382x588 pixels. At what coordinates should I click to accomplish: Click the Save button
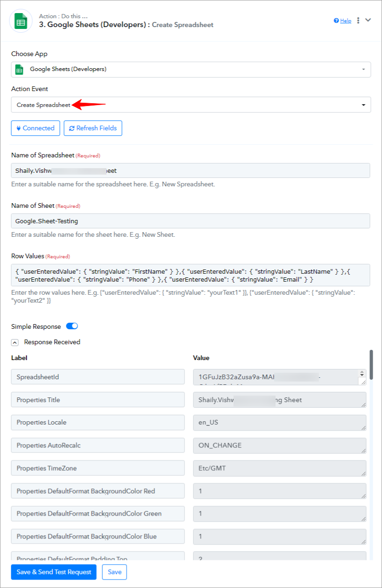tap(114, 572)
